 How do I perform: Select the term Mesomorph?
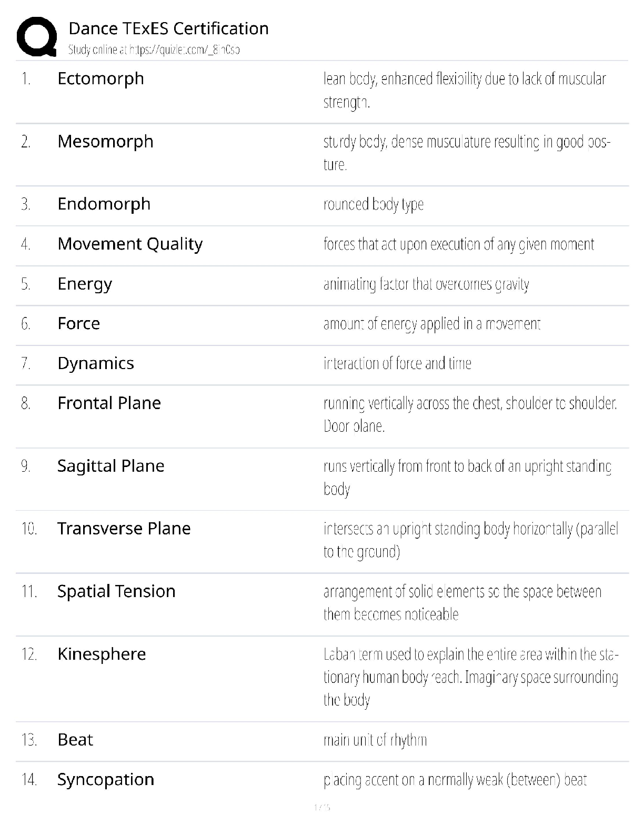tap(105, 141)
